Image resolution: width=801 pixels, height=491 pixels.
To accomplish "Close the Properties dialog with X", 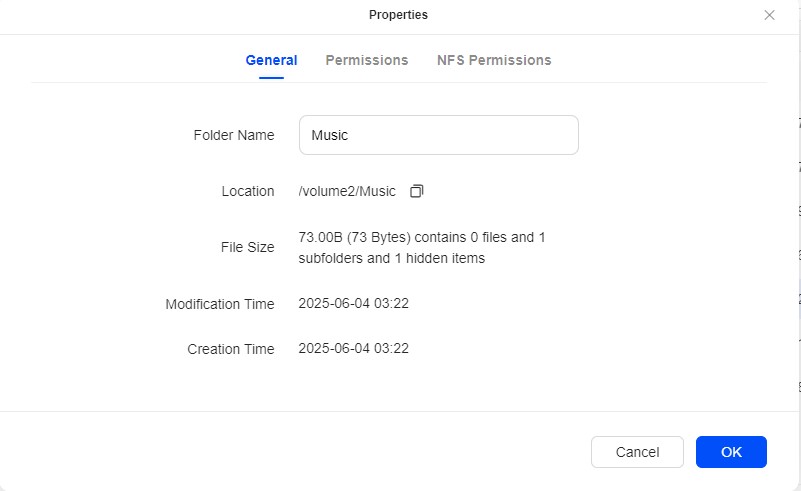I will coord(769,15).
